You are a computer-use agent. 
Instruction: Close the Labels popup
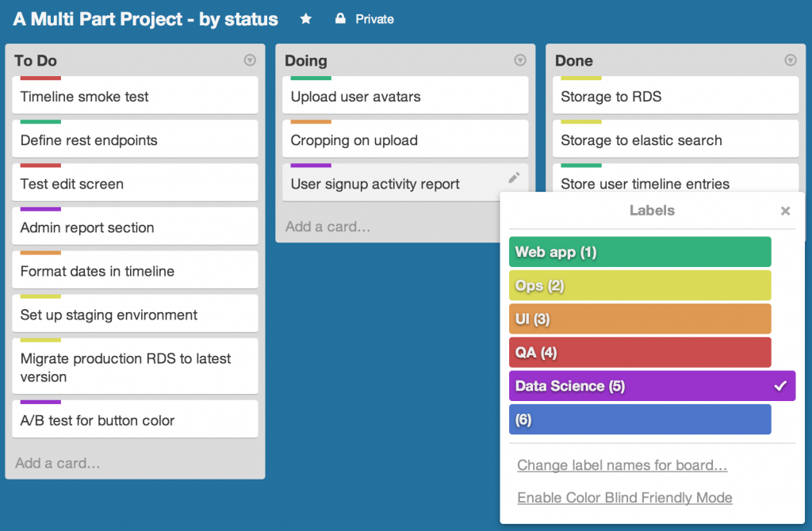click(785, 211)
